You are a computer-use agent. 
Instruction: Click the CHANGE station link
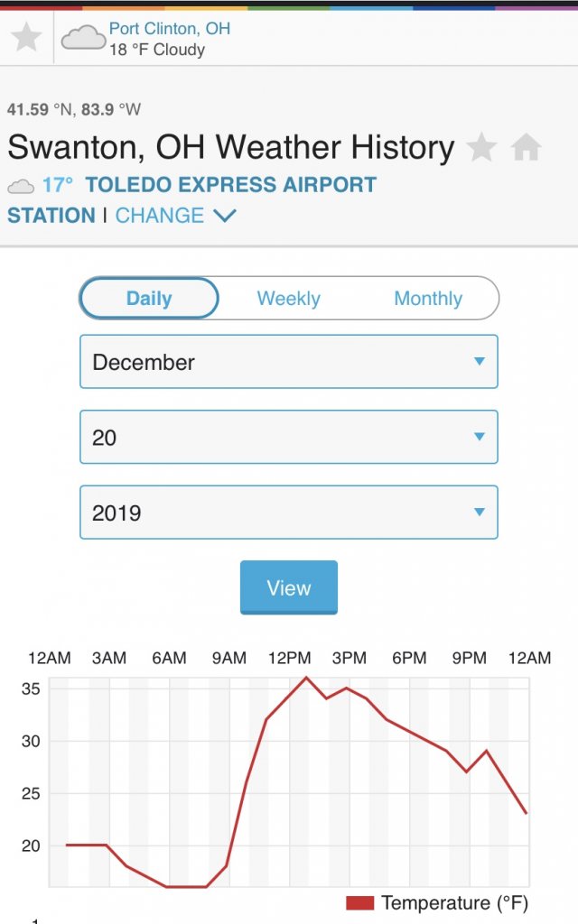160,216
